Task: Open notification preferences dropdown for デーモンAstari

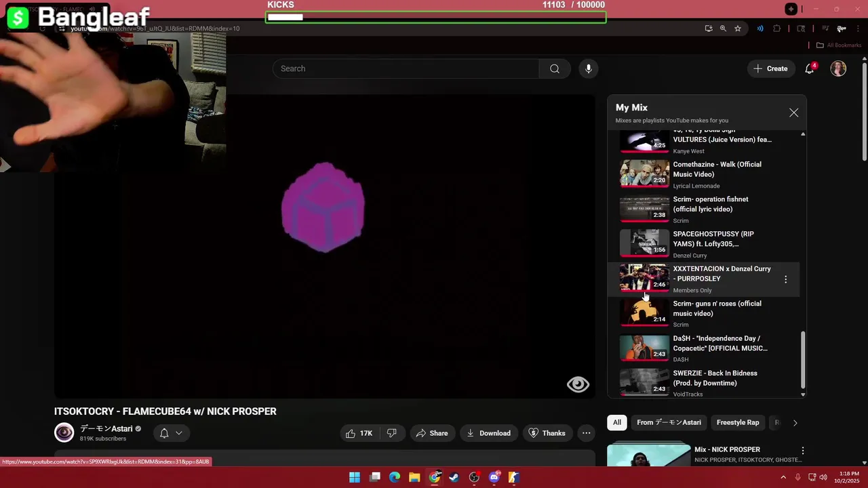Action: (x=171, y=433)
